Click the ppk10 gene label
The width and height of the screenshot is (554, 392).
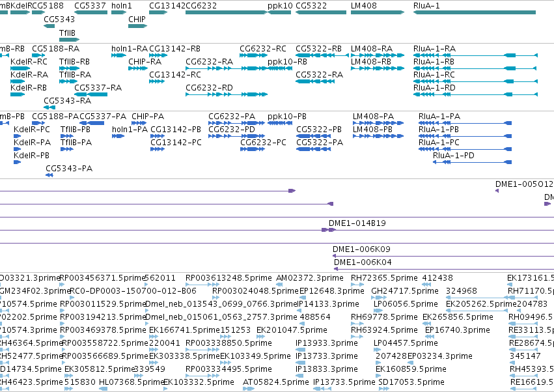coord(280,6)
